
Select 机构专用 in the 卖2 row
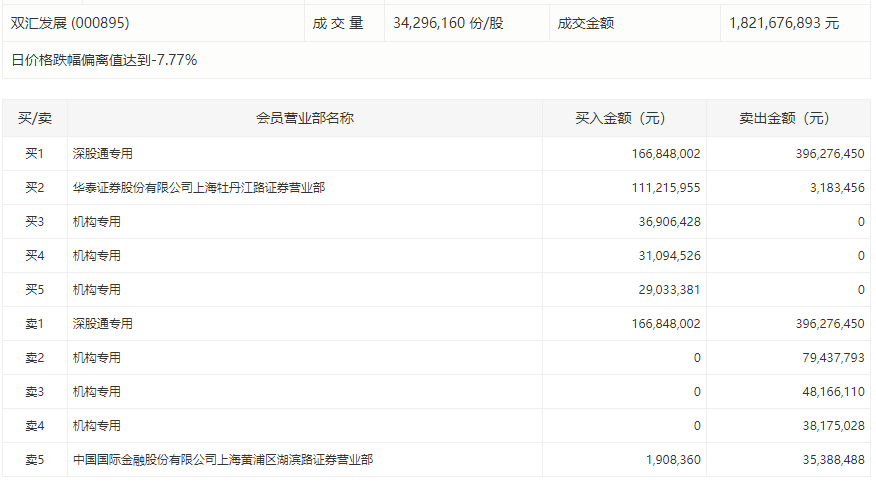pyautogui.click(x=96, y=358)
